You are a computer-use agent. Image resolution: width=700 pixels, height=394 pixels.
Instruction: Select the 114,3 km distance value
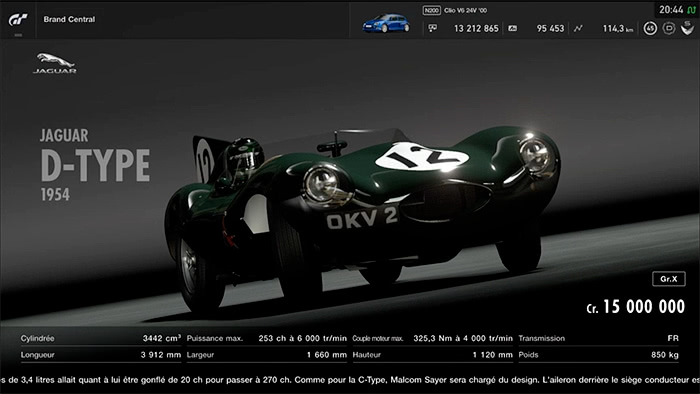618,29
